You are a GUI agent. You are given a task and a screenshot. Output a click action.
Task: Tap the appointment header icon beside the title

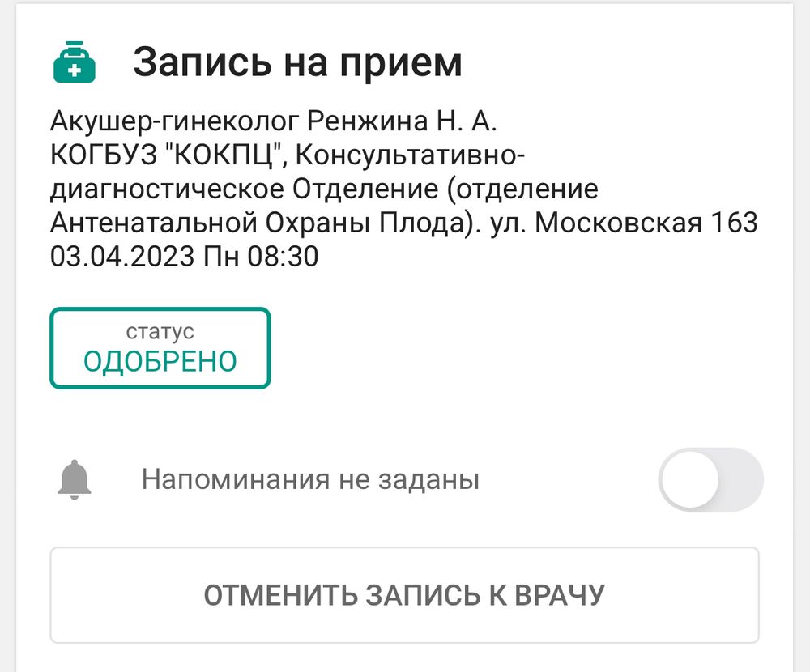(75, 61)
